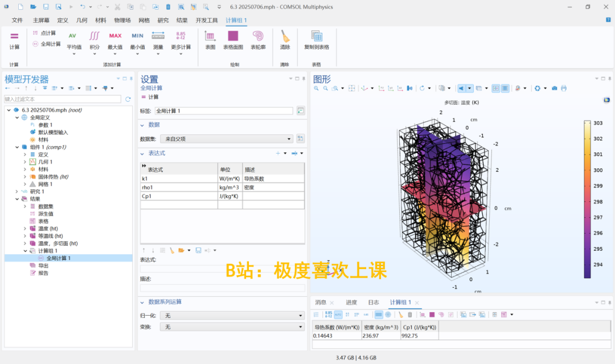This screenshot has width=615, height=364.
Task: Click the open folder icon in title toolbar
Action: click(x=34, y=7)
